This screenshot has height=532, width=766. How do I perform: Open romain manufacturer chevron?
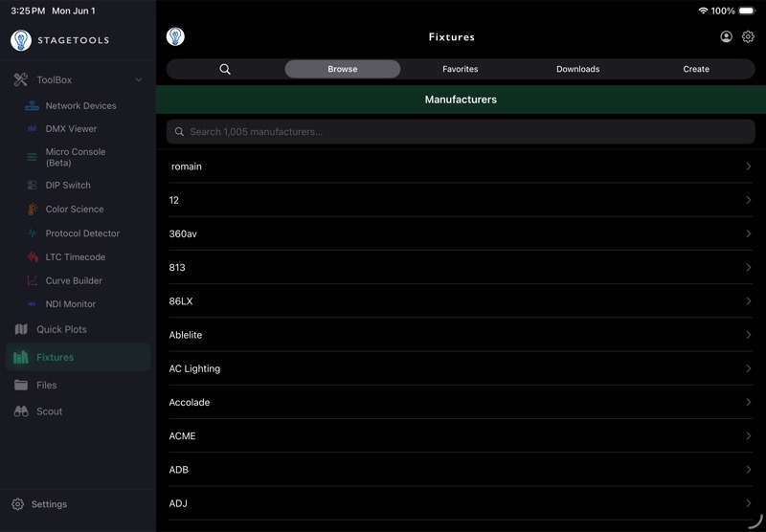click(x=749, y=166)
